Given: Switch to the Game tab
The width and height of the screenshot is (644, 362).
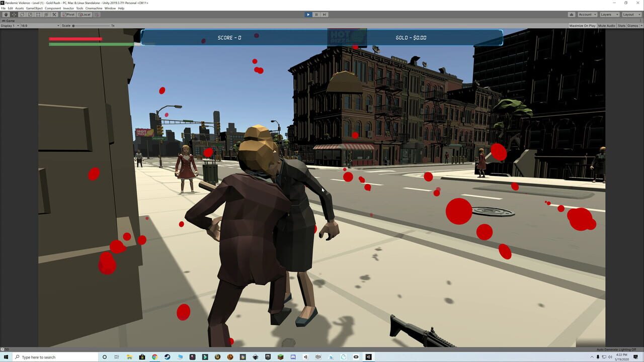Looking at the screenshot, I should click(8, 21).
